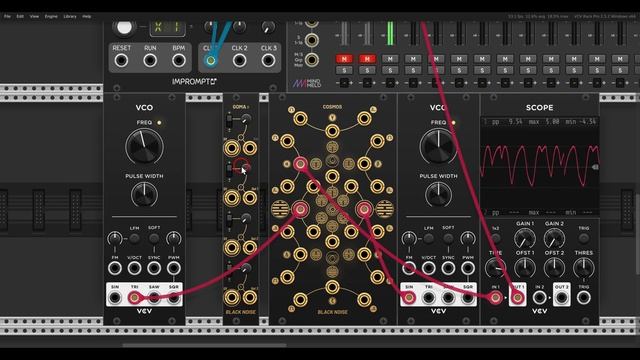The height and width of the screenshot is (360, 640).
Task: Toggle the SOFT button on the right VCO
Action: (x=448, y=238)
